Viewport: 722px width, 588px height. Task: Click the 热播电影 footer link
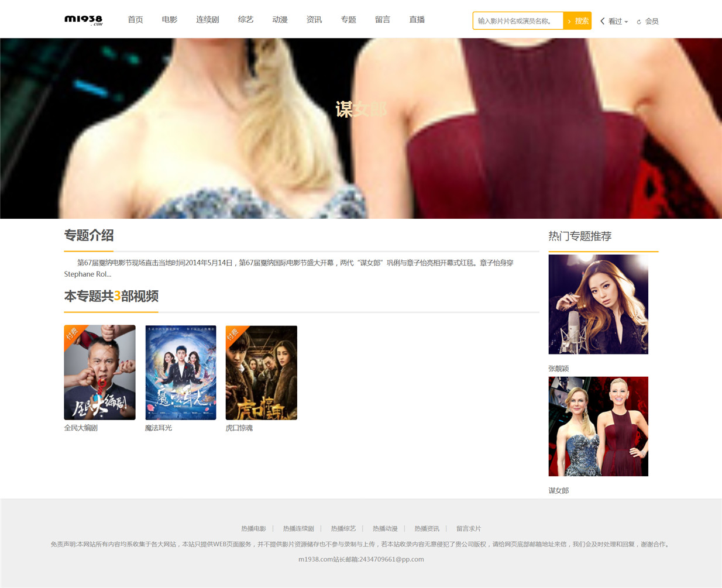(x=253, y=528)
